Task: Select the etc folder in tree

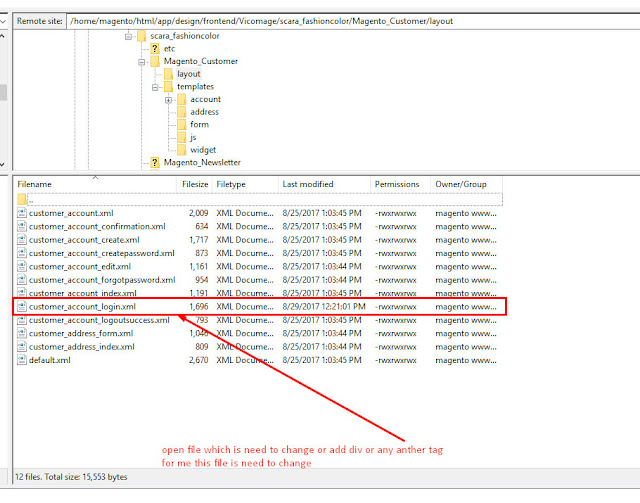Action: [169, 49]
